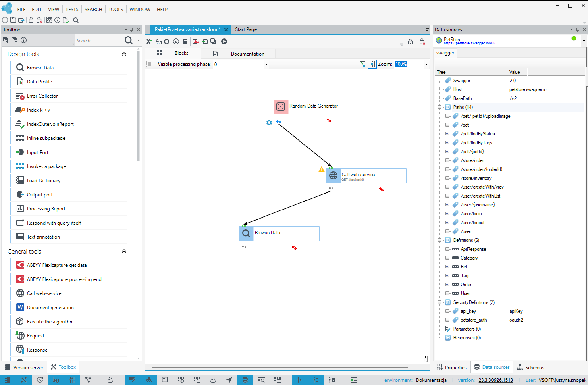Click the warning triangle on Call web-service

(x=322, y=169)
